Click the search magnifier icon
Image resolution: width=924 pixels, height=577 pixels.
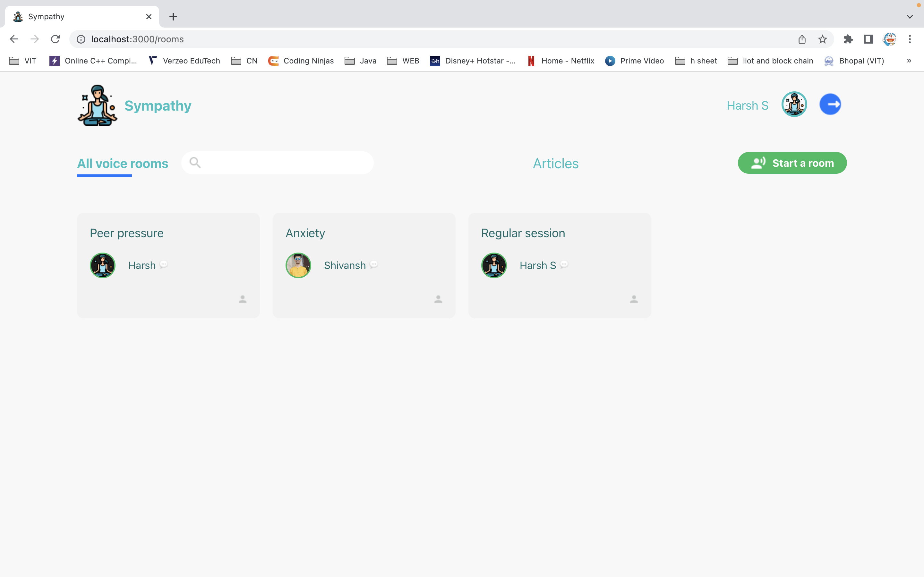[x=195, y=163]
